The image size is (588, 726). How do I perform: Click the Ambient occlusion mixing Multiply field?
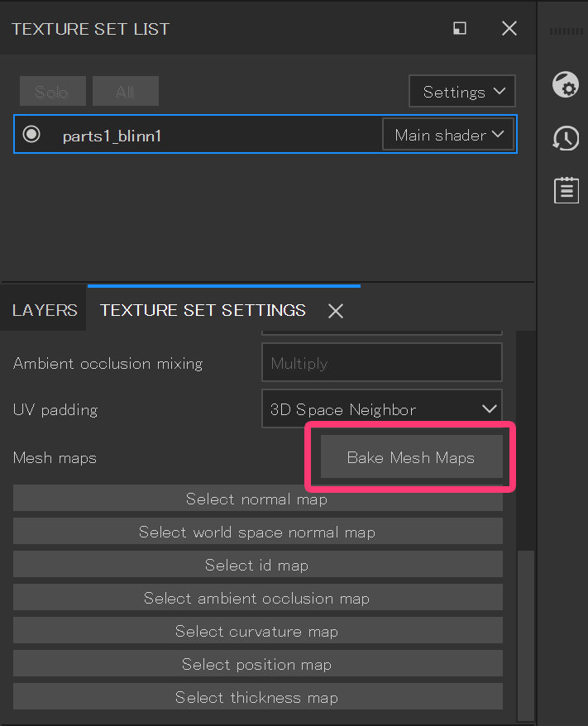pos(381,362)
